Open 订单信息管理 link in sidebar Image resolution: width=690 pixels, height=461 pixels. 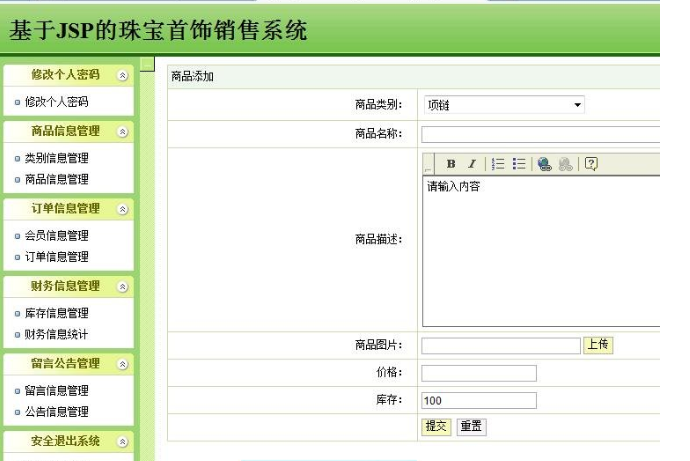coord(56,256)
